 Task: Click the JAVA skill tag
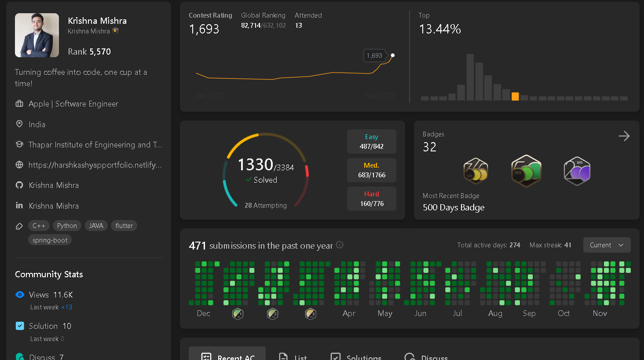pos(96,226)
